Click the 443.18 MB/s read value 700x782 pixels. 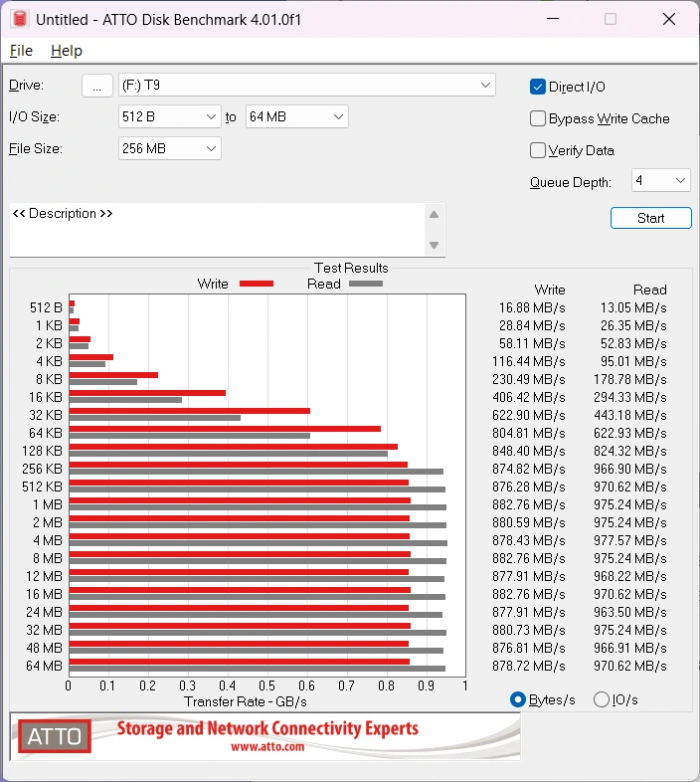click(x=629, y=415)
